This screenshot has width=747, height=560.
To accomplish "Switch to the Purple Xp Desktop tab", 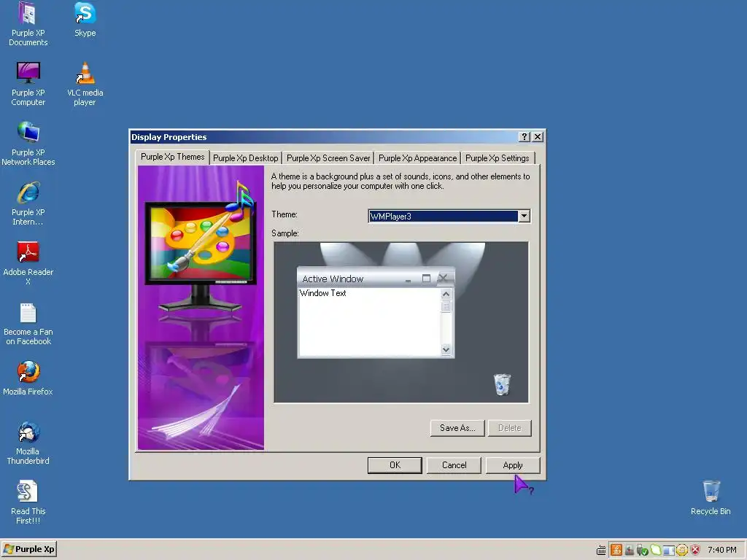I will click(245, 158).
